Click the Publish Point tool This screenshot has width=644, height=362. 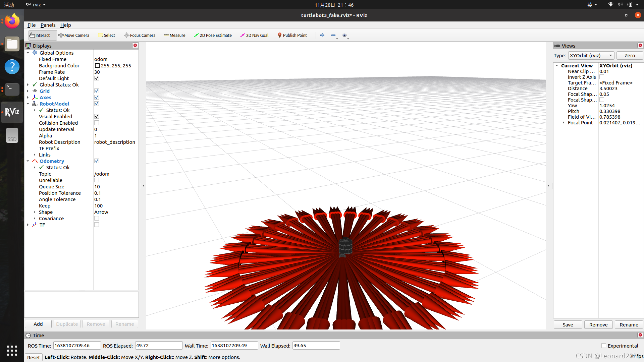tap(292, 35)
